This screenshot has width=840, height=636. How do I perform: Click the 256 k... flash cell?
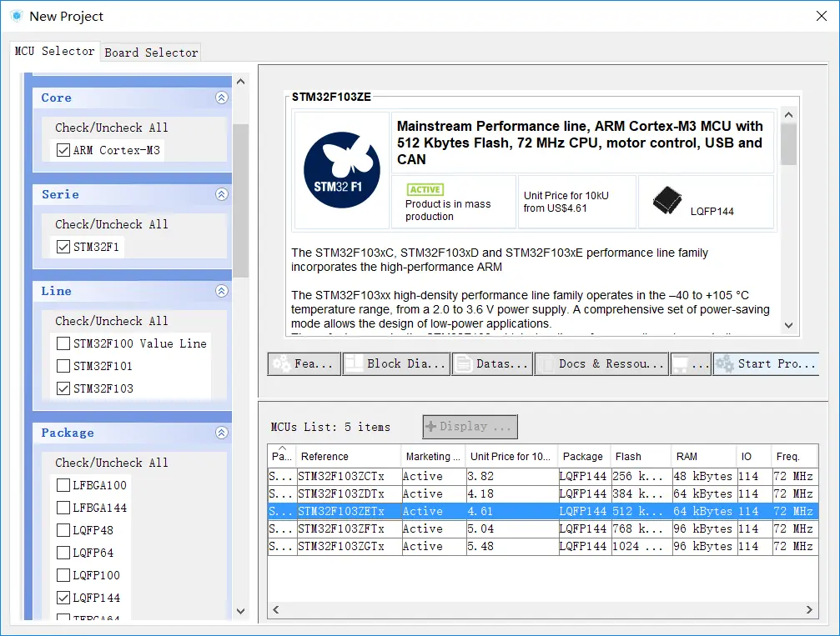[641, 476]
